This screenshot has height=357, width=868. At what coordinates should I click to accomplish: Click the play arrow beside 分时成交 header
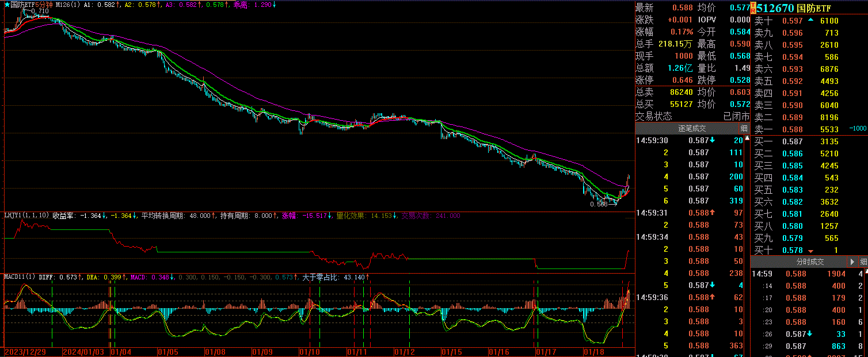[851, 262]
